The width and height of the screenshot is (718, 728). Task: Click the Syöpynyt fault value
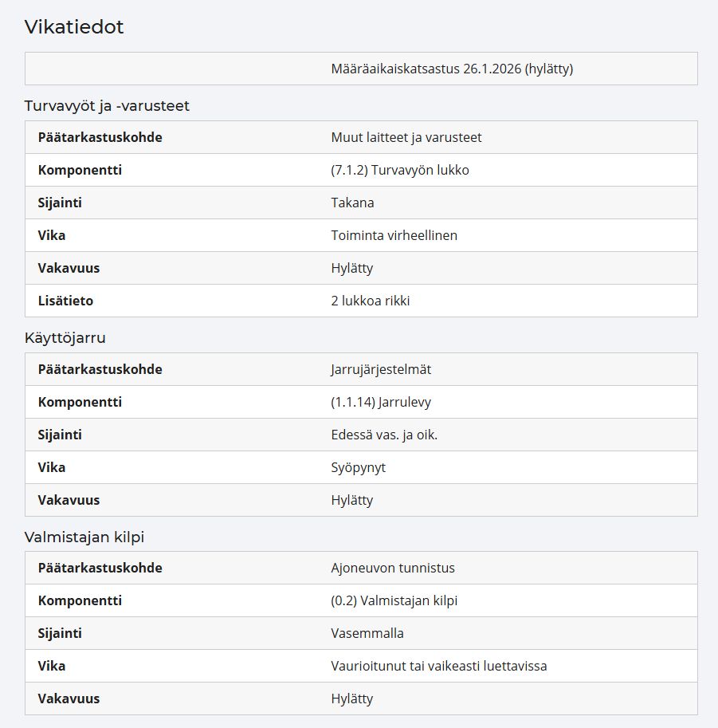pyautogui.click(x=359, y=467)
